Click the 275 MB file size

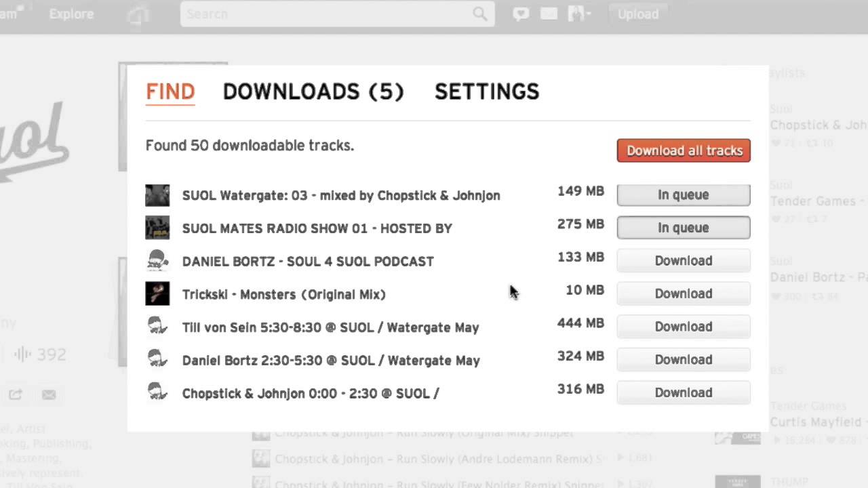[x=580, y=224]
